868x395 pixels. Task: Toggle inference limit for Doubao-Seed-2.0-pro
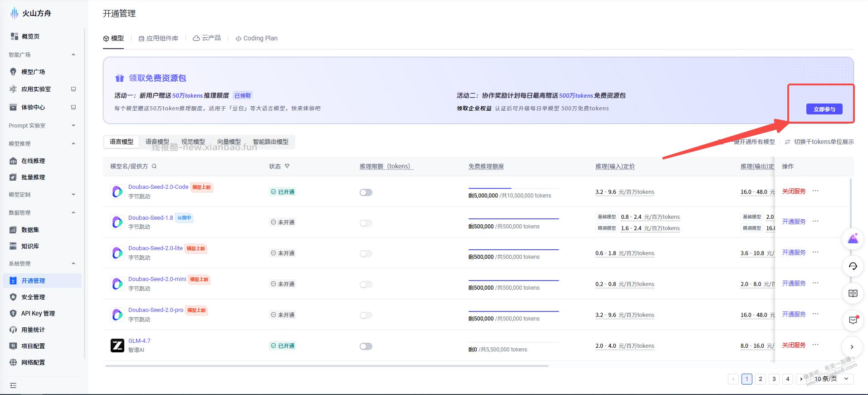tap(366, 316)
